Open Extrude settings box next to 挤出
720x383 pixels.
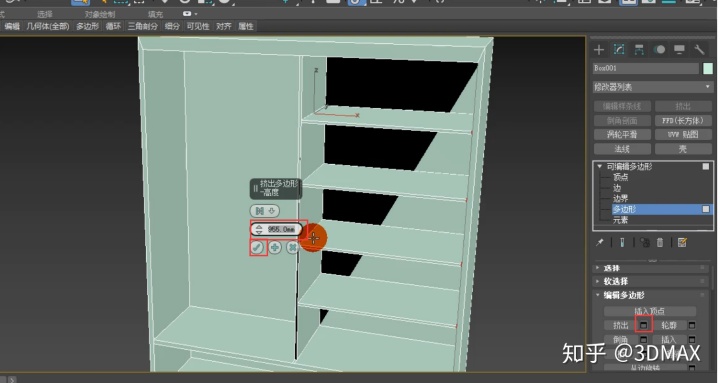click(644, 325)
